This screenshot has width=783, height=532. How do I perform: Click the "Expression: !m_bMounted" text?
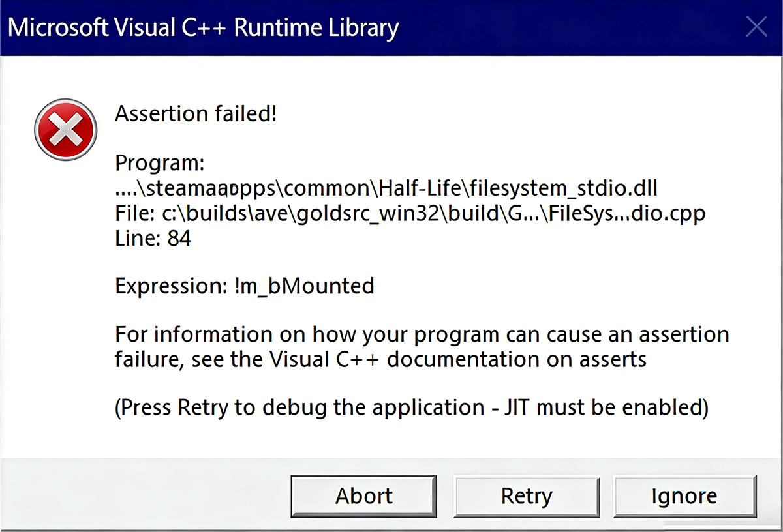click(245, 286)
